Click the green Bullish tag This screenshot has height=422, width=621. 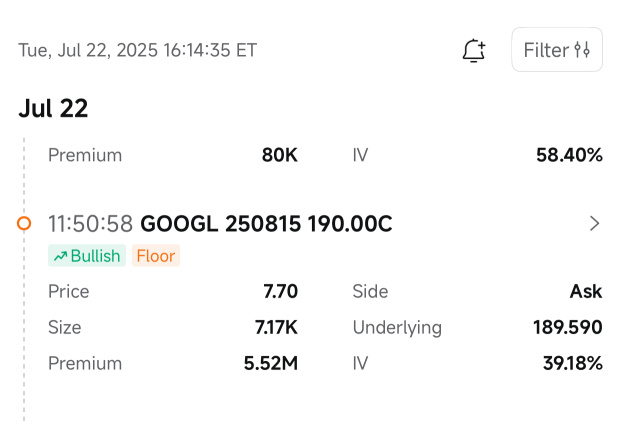point(87,255)
